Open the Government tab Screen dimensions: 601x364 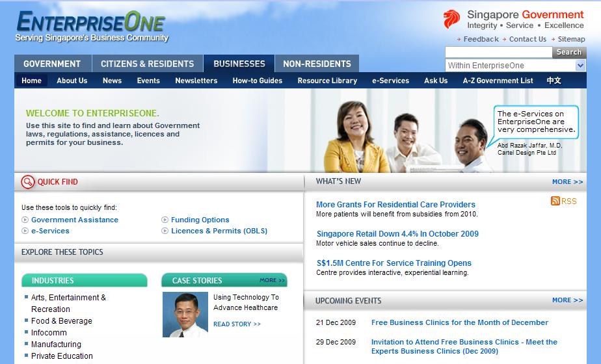(53, 64)
